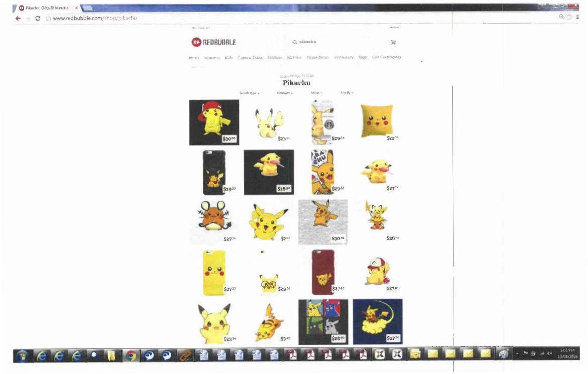Open the lying Pikachu with raised tail sticker

click(269, 322)
